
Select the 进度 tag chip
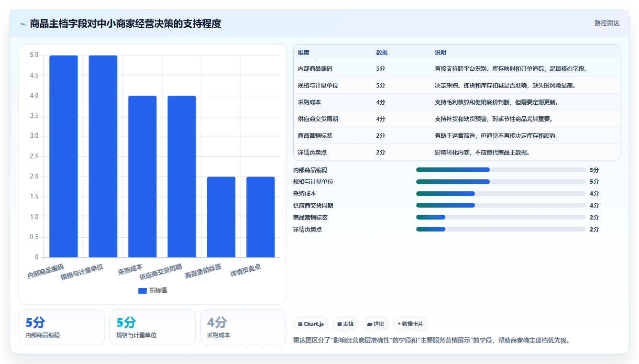pos(375,324)
